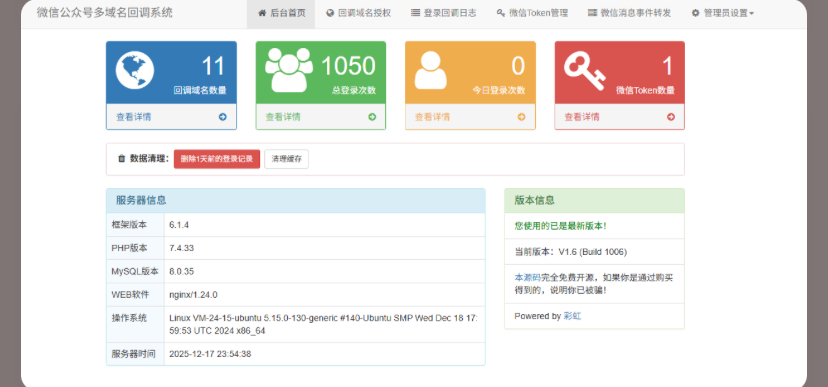Image resolution: width=828 pixels, height=387 pixels.
Task: Click the users group icon on the green card
Action: (x=289, y=70)
